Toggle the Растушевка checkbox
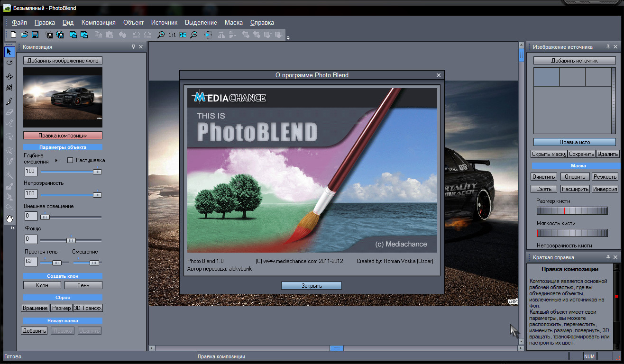 tap(70, 160)
